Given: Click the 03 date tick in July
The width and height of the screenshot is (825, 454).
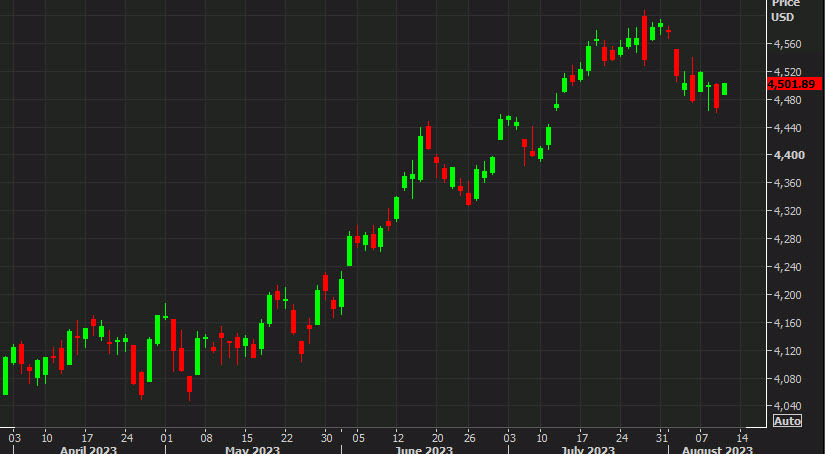Looking at the screenshot, I should pos(509,438).
